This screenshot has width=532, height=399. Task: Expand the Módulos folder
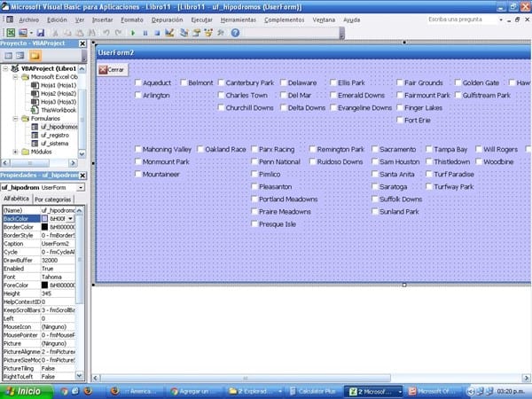[15, 152]
